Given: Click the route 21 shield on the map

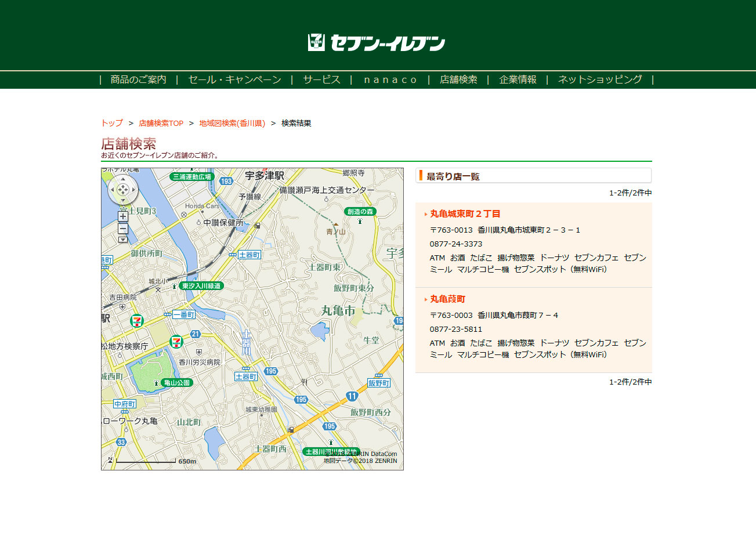Looking at the screenshot, I should tap(196, 334).
